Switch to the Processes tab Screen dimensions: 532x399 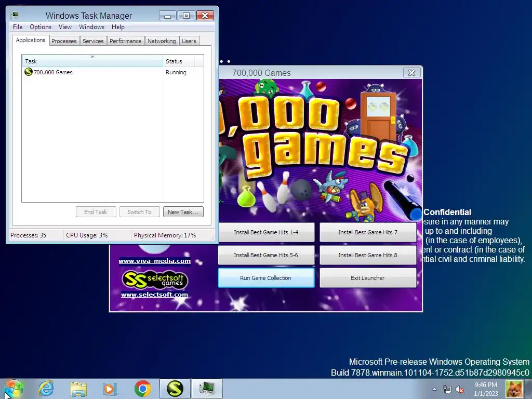click(64, 41)
